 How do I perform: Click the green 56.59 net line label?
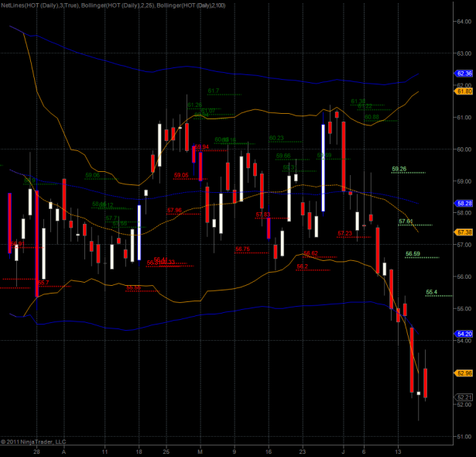413,254
